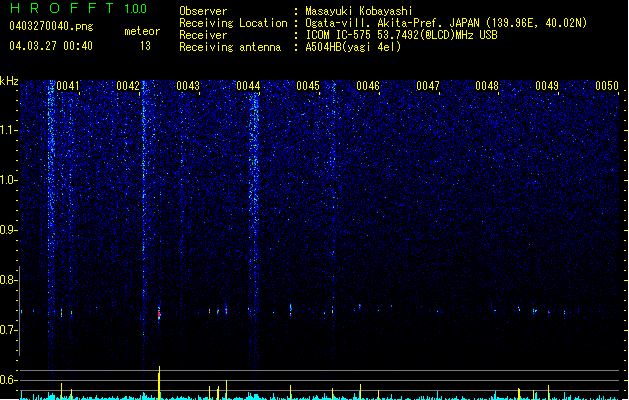Click the Receiving antenna label

230,47
